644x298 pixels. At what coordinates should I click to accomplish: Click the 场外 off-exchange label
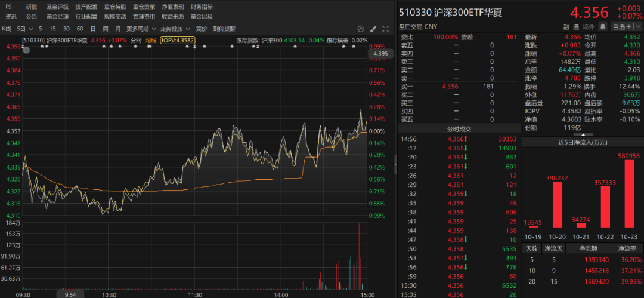click(589, 27)
